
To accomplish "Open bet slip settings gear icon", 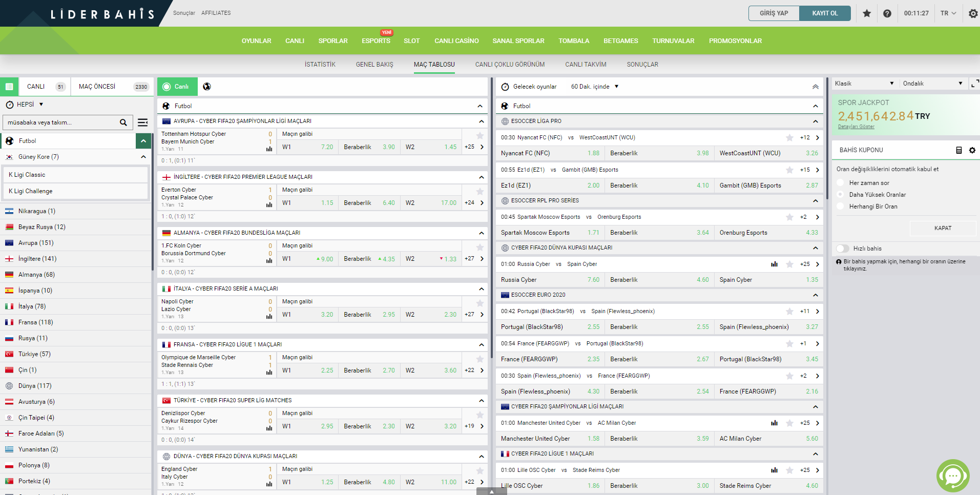I will pos(972,150).
